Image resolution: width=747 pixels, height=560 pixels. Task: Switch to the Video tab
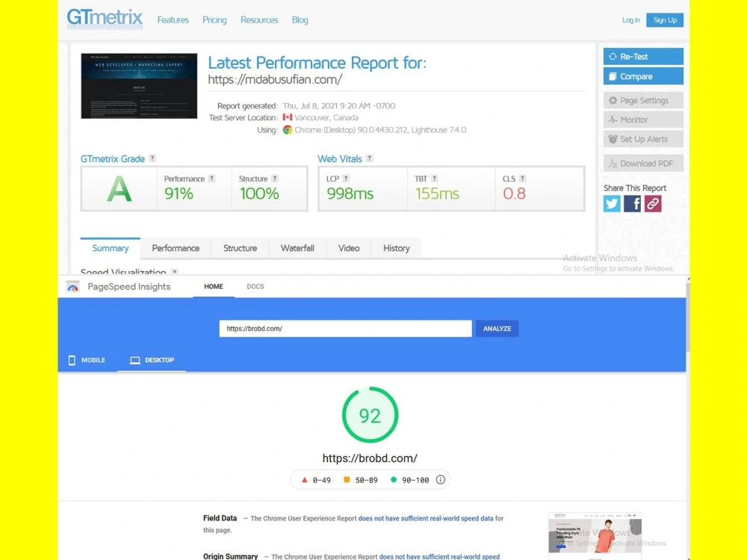(x=349, y=248)
